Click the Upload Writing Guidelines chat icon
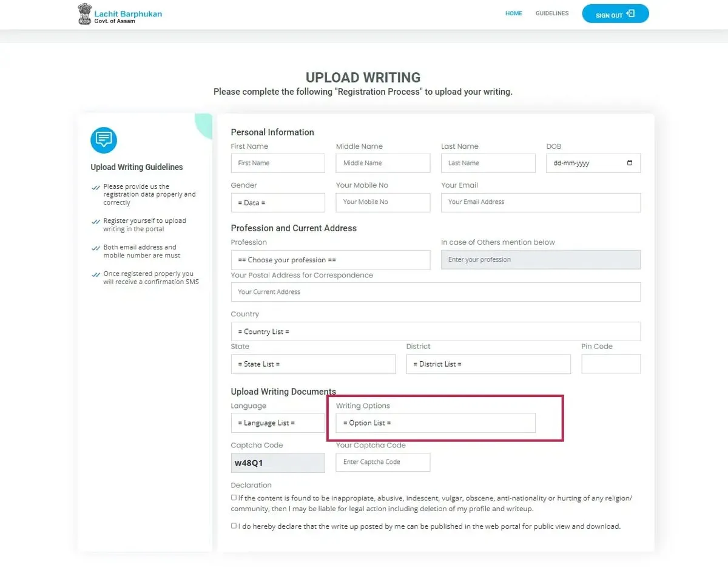The width and height of the screenshot is (728, 567). coord(104,140)
